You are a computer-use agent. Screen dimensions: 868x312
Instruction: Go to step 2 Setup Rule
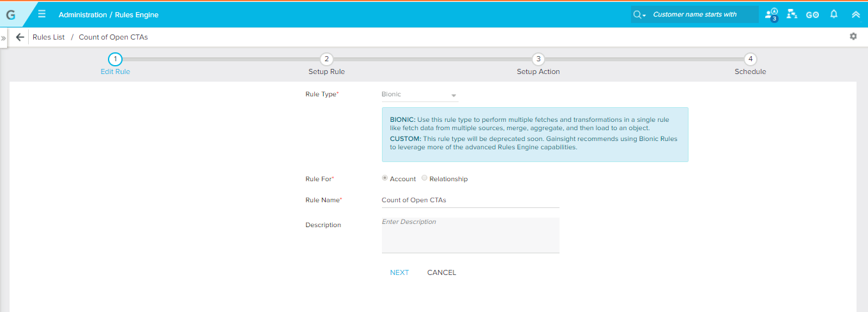click(x=326, y=64)
